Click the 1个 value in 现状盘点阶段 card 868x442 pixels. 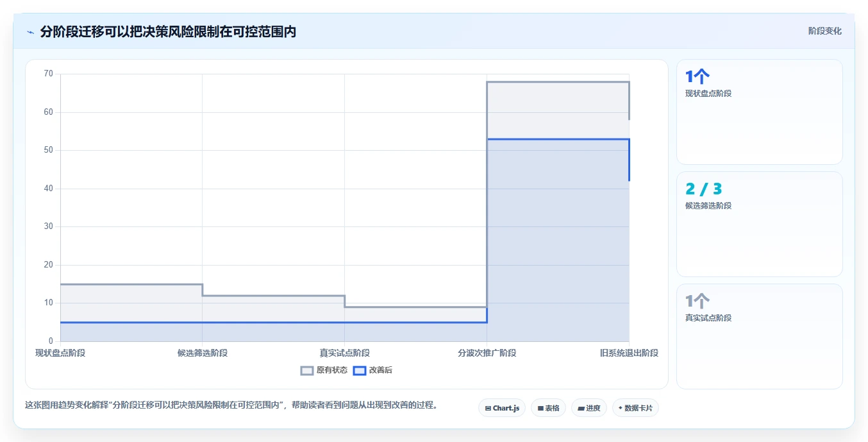697,77
